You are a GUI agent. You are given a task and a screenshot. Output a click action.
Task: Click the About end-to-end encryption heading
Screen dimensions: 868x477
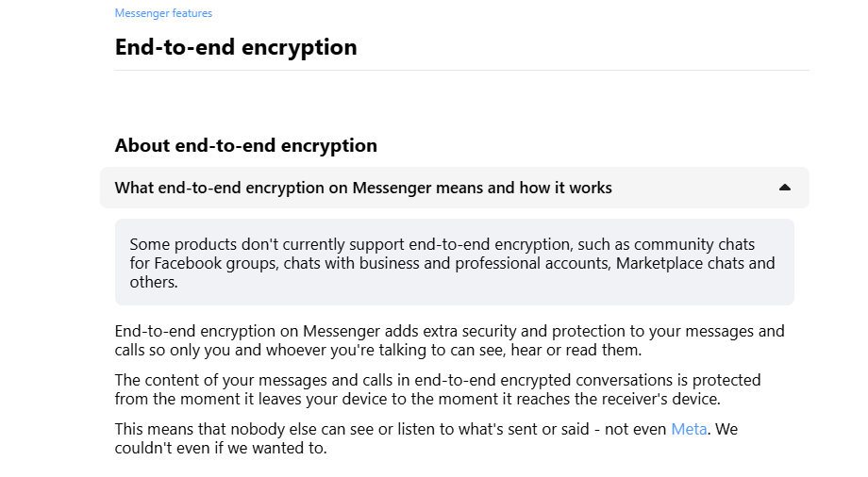[x=246, y=145]
